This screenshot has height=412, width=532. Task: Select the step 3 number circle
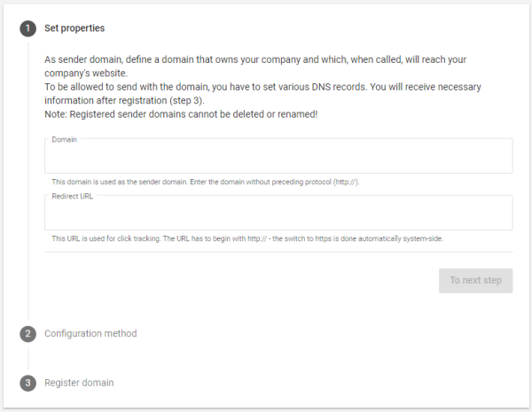pyautogui.click(x=27, y=383)
